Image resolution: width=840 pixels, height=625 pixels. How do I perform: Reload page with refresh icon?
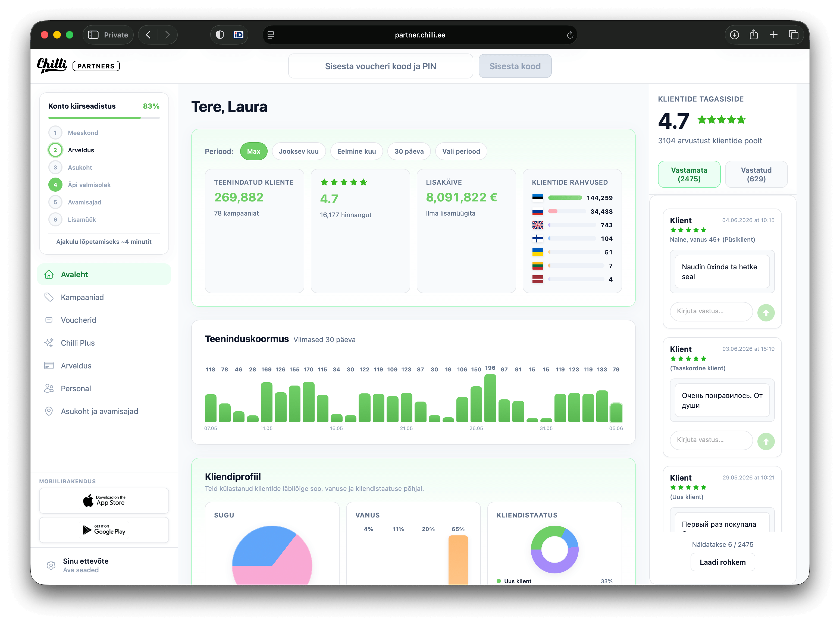coord(570,35)
